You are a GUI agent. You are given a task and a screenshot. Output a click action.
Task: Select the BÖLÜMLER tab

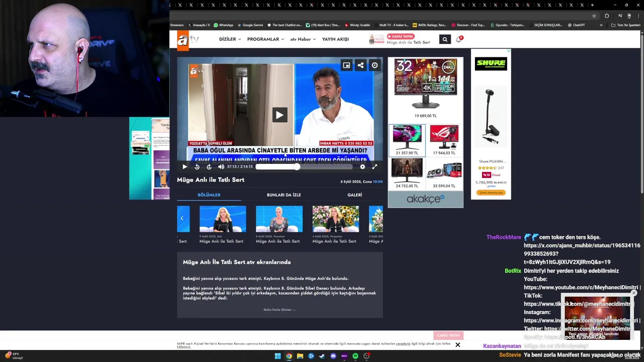209,195
